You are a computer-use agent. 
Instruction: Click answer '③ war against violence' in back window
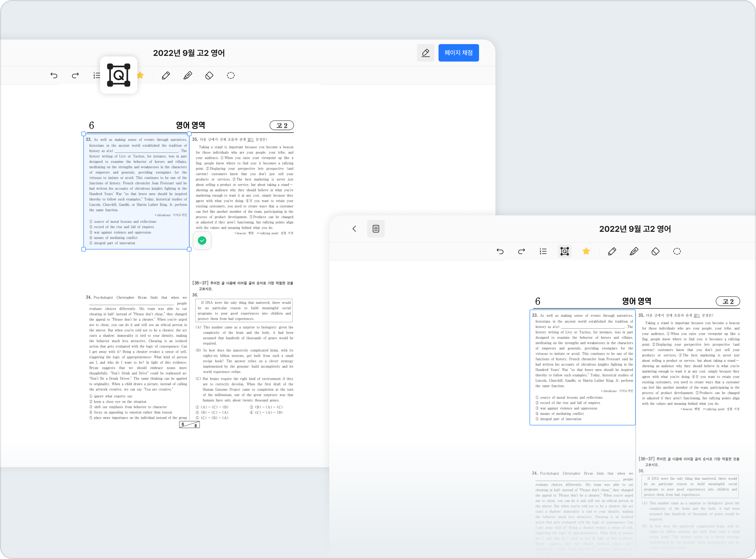120,232
